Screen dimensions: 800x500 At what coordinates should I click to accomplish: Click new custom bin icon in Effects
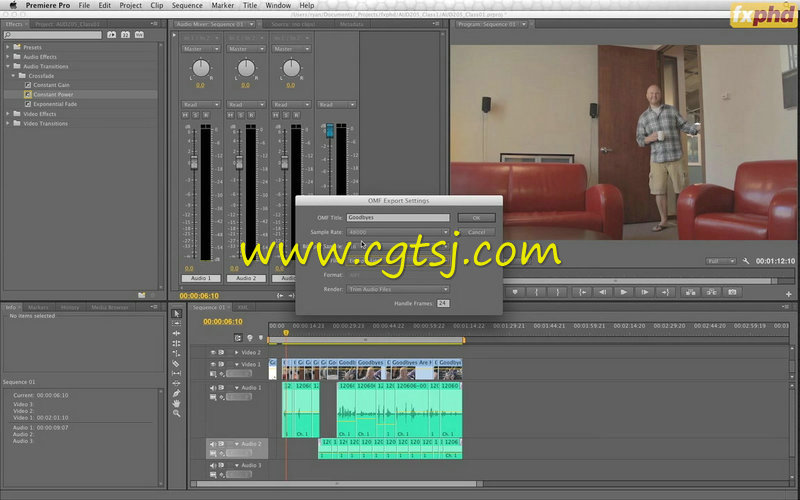pyautogui.click(x=141, y=295)
